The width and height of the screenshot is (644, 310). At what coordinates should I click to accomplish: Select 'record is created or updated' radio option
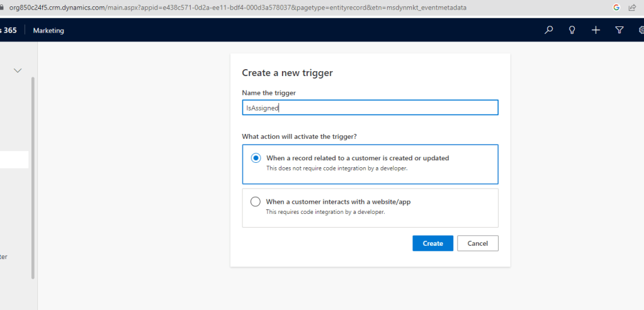tap(256, 158)
